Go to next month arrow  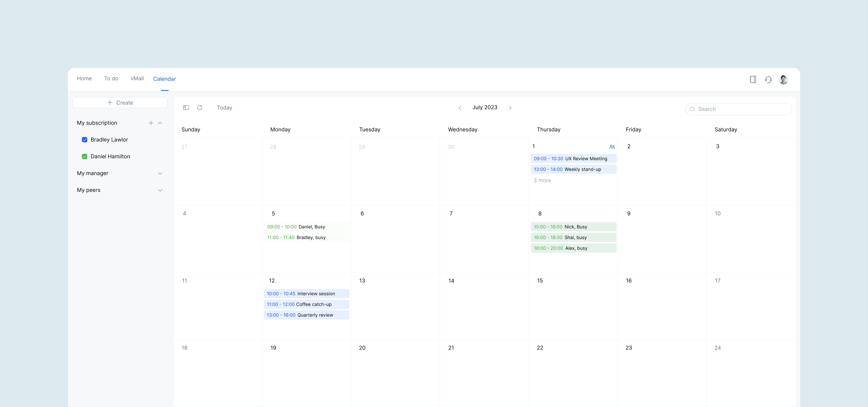coord(510,108)
